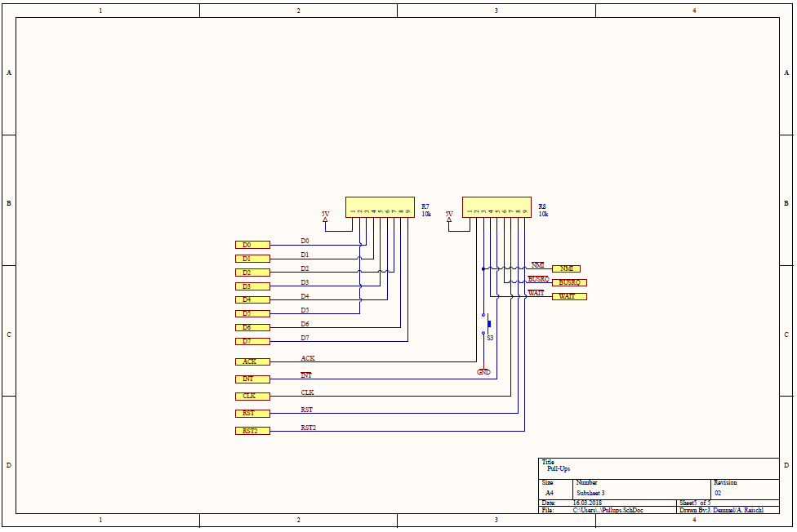Select the BUSRQ output port box

569,282
